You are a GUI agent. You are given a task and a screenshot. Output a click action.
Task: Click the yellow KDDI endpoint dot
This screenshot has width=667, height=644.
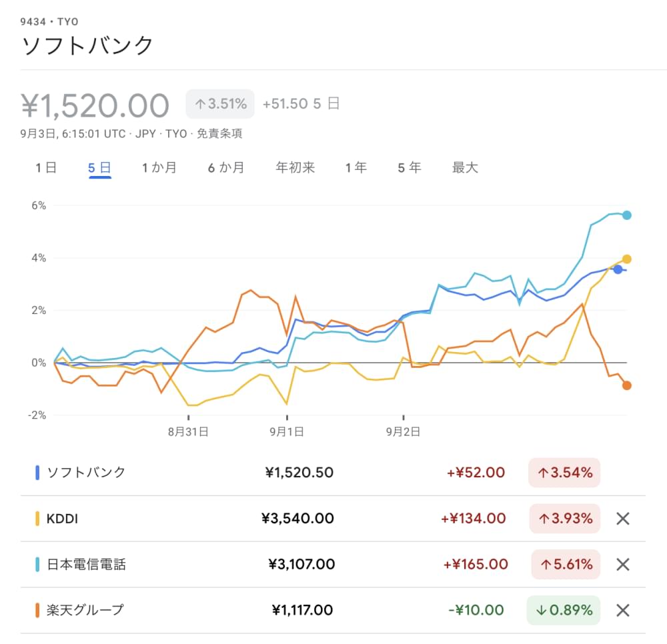click(626, 259)
